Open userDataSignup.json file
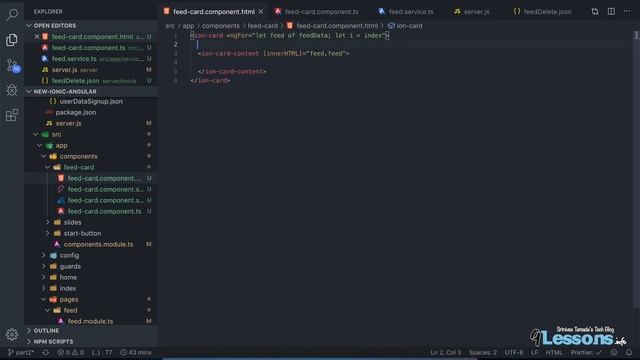 91,101
